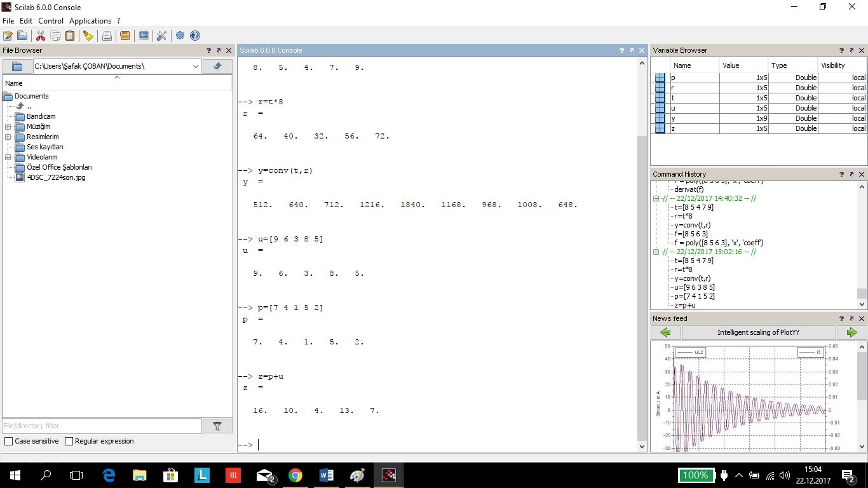Select derivat(f) in Command History
The height and width of the screenshot is (488, 868).
689,189
